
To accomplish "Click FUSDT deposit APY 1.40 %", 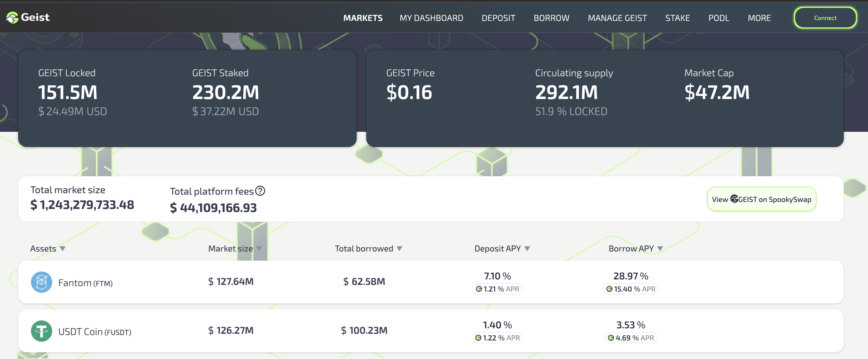I will click(x=497, y=325).
